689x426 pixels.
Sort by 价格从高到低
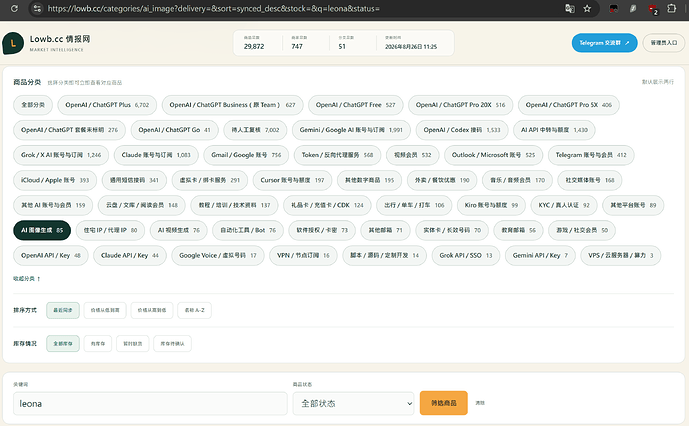pyautogui.click(x=152, y=310)
